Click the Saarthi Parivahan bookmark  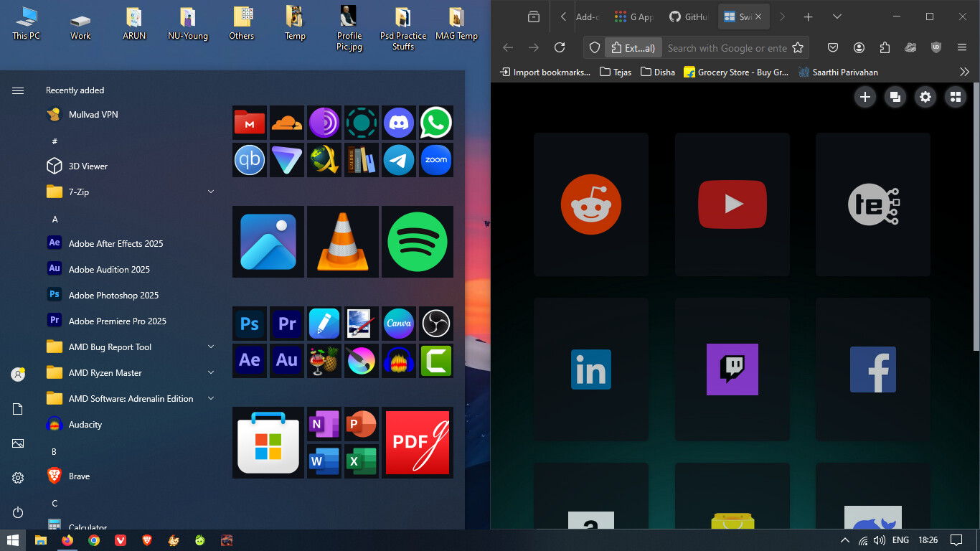838,72
